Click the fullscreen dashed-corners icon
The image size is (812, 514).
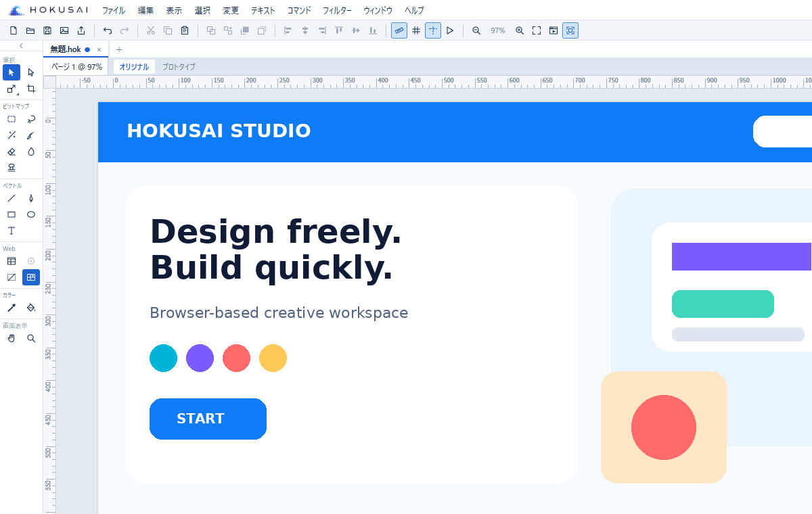click(x=537, y=30)
